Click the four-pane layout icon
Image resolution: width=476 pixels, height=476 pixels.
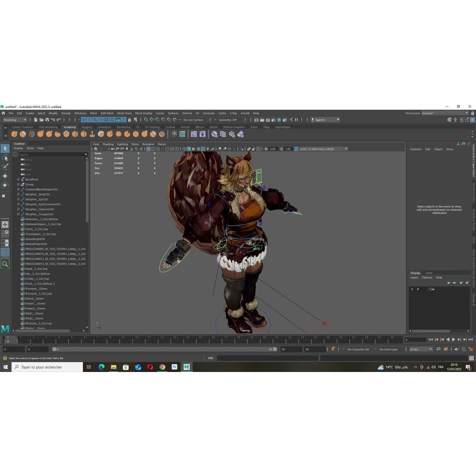(x=5, y=234)
